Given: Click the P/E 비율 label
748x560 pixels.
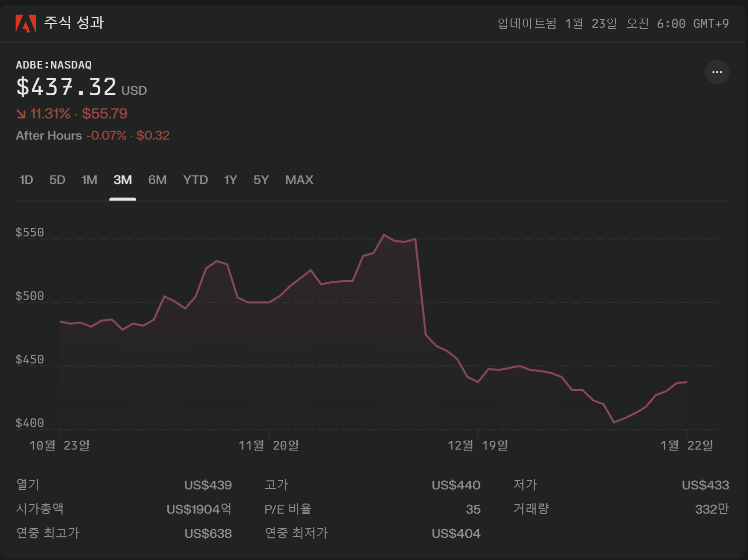Looking at the screenshot, I should click(288, 509).
